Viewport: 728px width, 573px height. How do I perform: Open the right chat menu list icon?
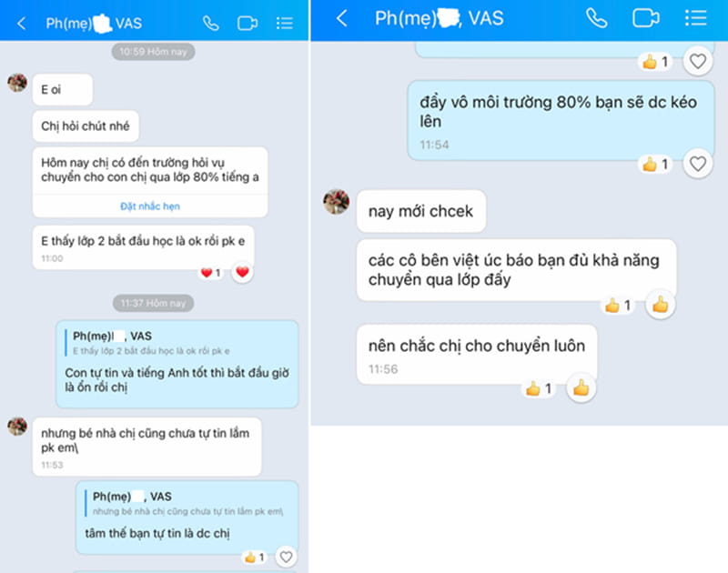pyautogui.click(x=695, y=18)
